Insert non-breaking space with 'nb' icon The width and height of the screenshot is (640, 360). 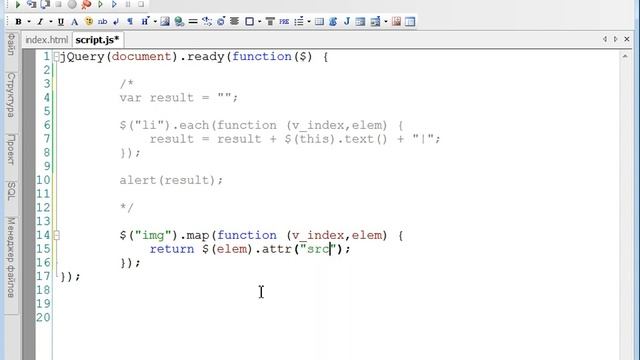coord(102,22)
